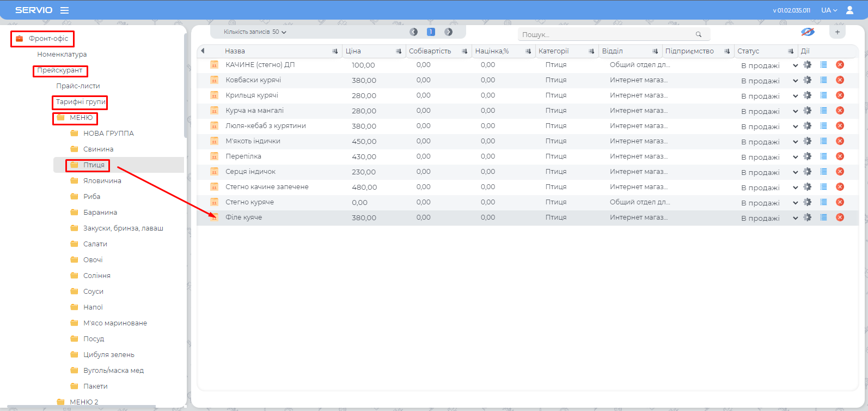Click the plus button to add item
This screenshot has height=411, width=868.
(838, 32)
